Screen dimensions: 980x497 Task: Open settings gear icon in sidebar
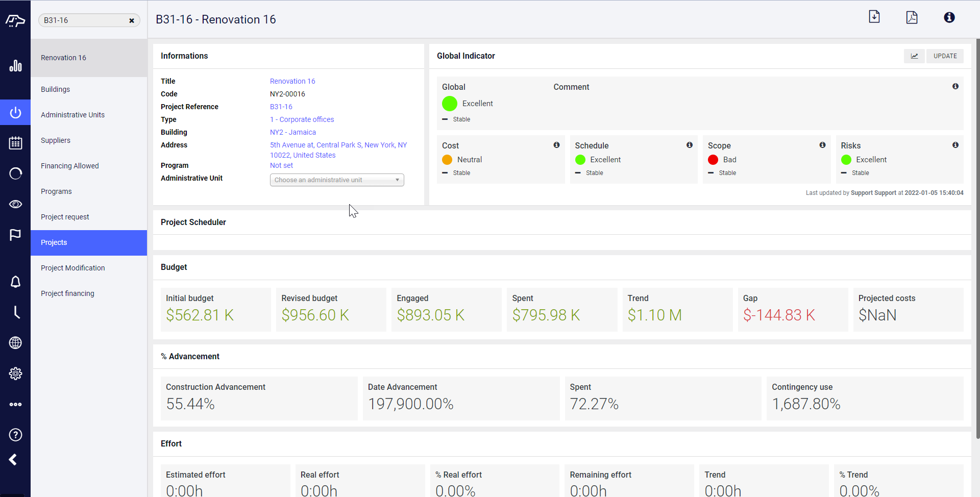point(15,374)
